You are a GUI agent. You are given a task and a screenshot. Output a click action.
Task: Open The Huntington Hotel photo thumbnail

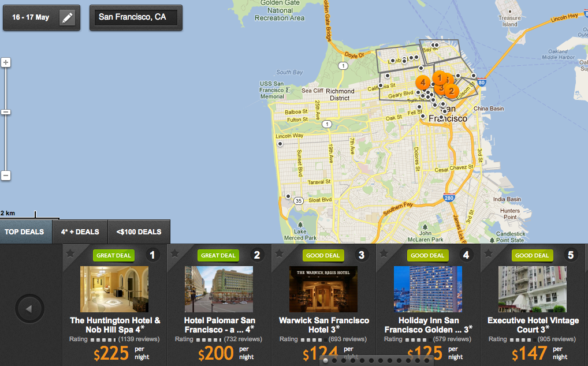tap(114, 289)
